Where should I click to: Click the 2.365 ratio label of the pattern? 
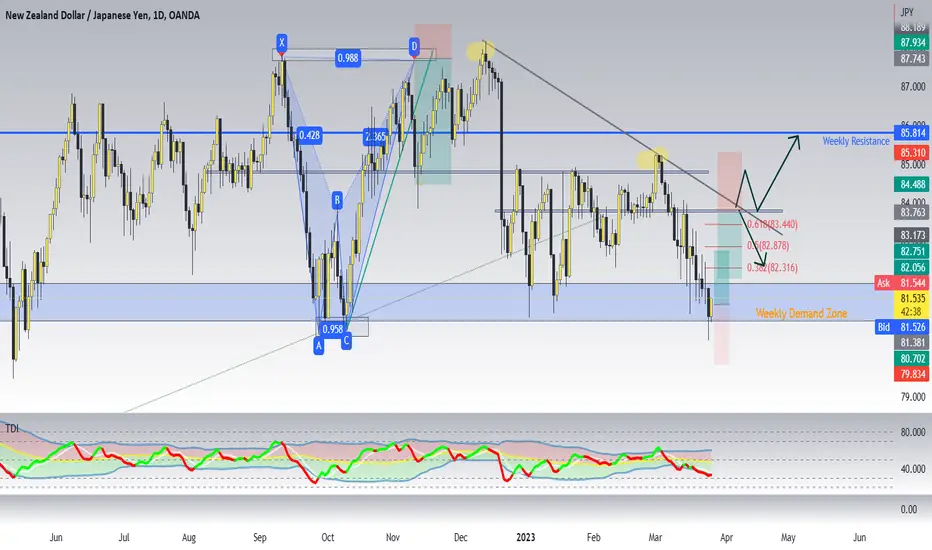pyautogui.click(x=375, y=137)
